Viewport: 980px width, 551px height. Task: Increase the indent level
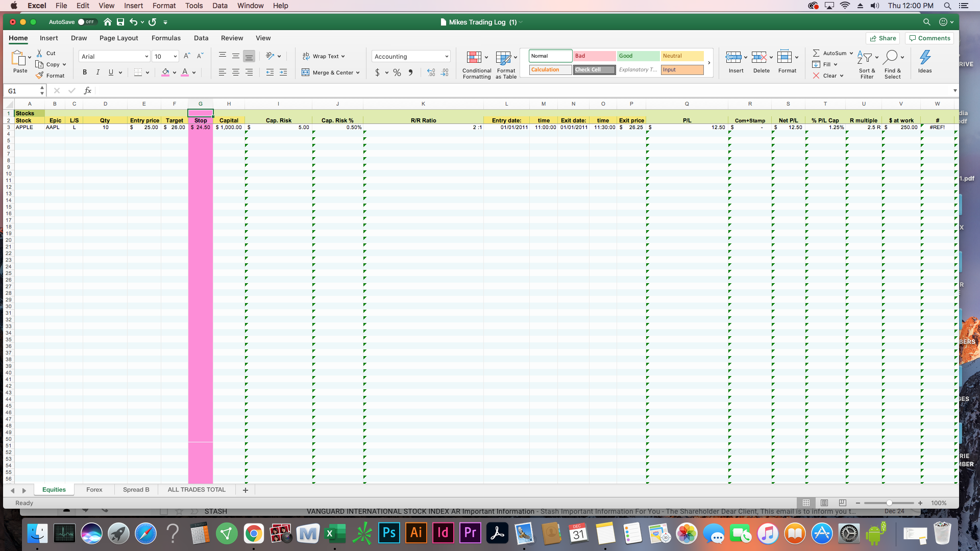(x=283, y=72)
